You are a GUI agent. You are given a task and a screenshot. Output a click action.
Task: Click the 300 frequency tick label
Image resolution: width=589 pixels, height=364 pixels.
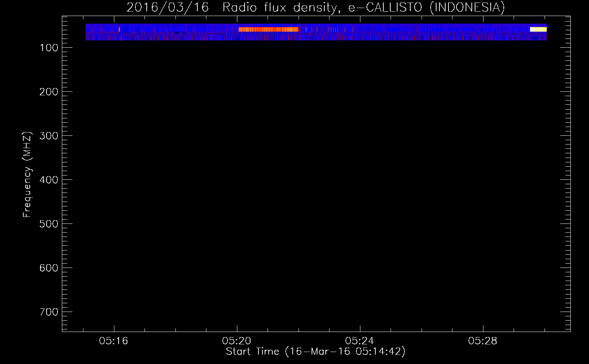[49, 136]
